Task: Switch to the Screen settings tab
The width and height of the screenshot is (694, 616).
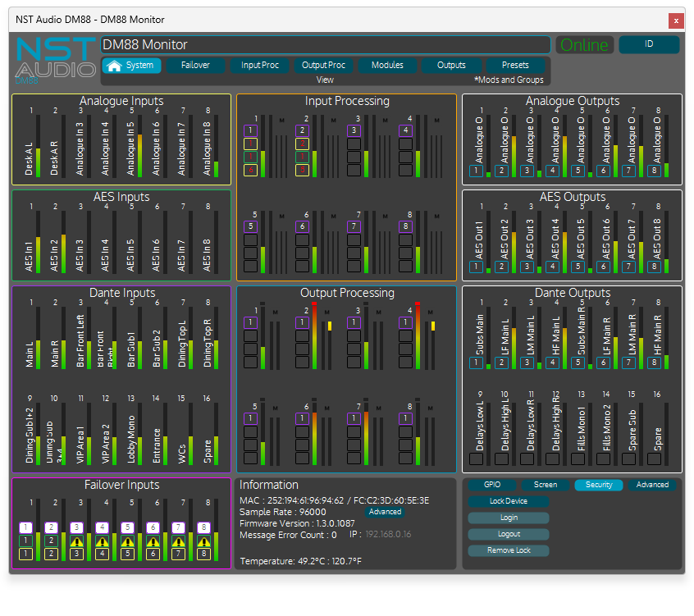Action: click(546, 485)
